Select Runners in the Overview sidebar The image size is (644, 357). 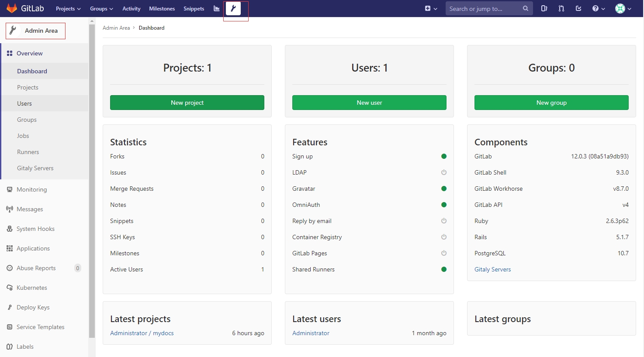tap(28, 152)
